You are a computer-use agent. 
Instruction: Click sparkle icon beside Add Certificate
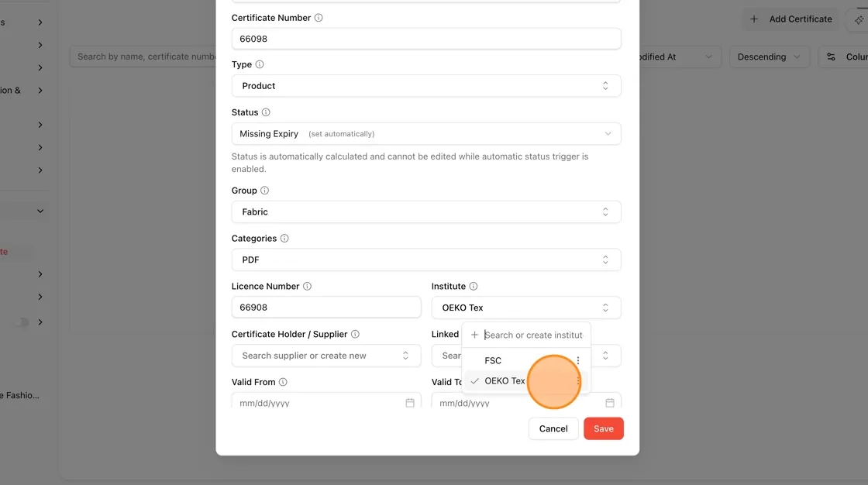859,19
